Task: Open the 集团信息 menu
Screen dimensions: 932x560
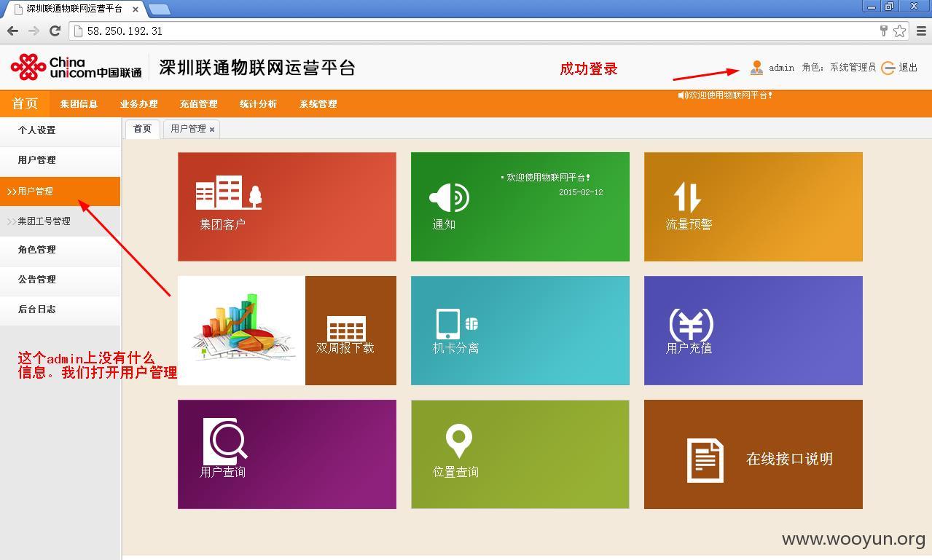Action: coord(79,103)
